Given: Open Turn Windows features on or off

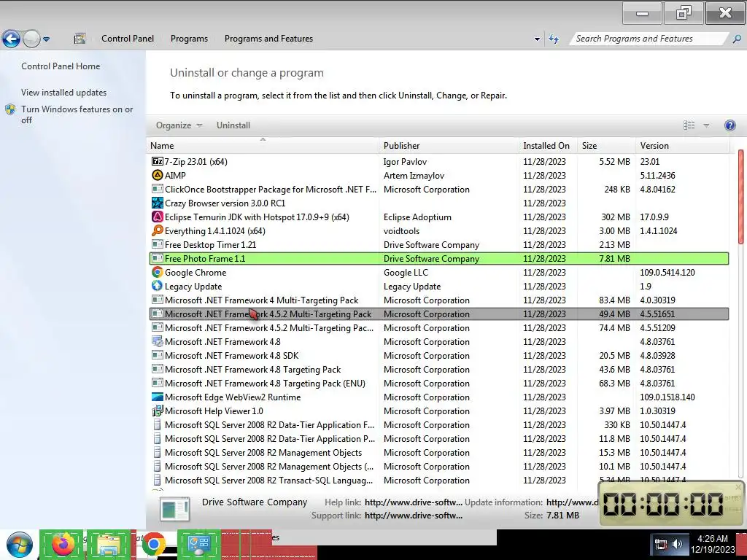Looking at the screenshot, I should click(77, 114).
